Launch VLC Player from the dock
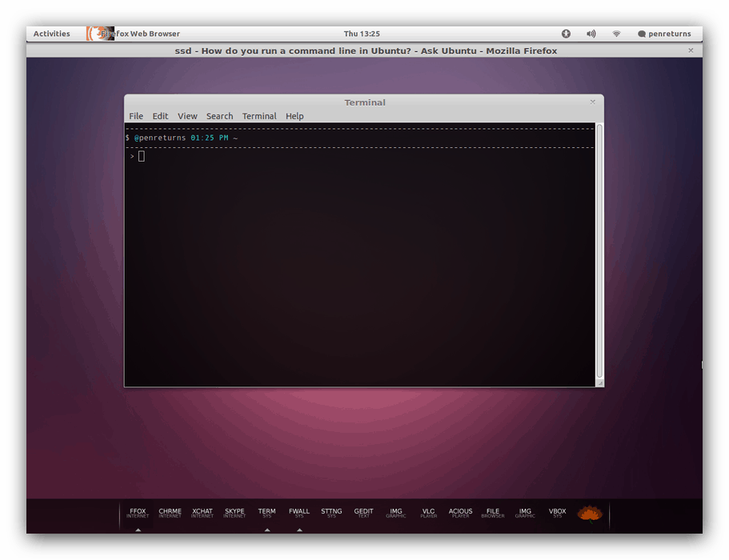 428,513
